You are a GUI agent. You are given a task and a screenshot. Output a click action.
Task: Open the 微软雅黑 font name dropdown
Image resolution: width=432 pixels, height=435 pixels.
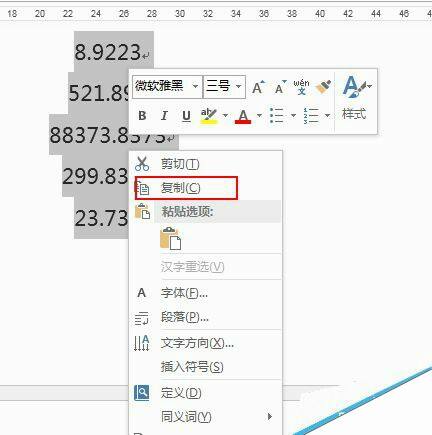tap(196, 86)
